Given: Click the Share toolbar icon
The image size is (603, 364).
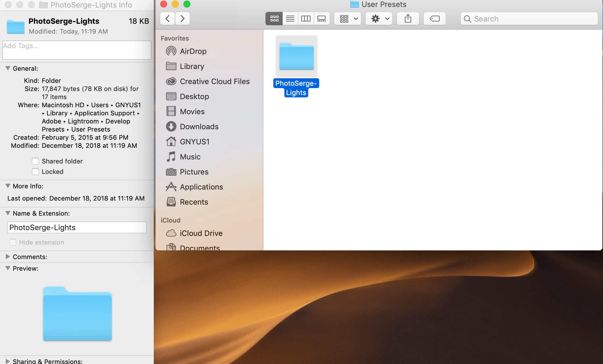Looking at the screenshot, I should click(408, 19).
